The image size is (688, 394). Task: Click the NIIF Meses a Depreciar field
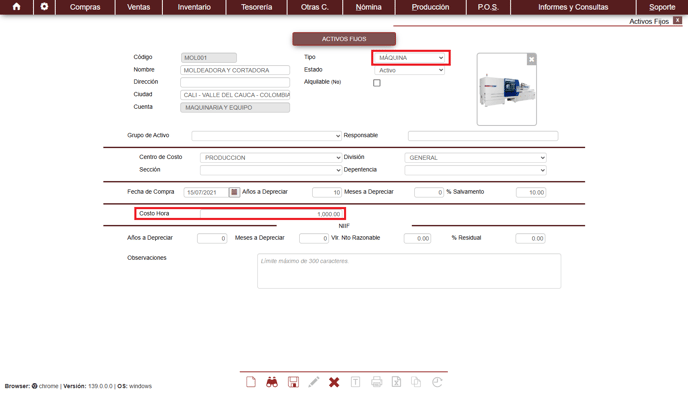314,238
